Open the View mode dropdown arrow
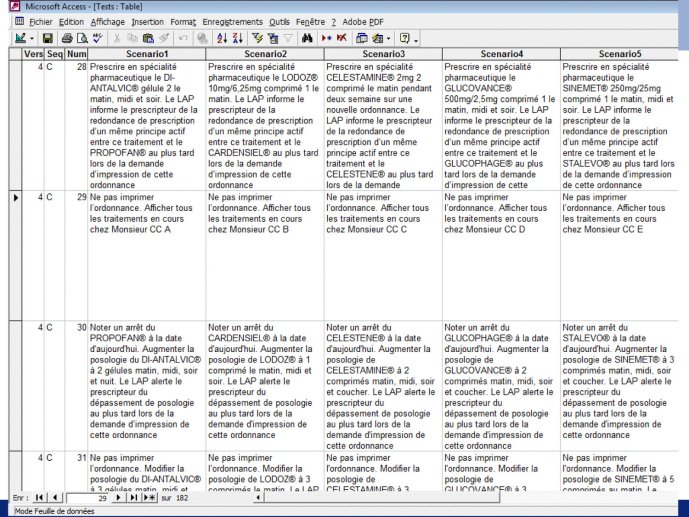This screenshot has height=517, width=689. [x=32, y=39]
